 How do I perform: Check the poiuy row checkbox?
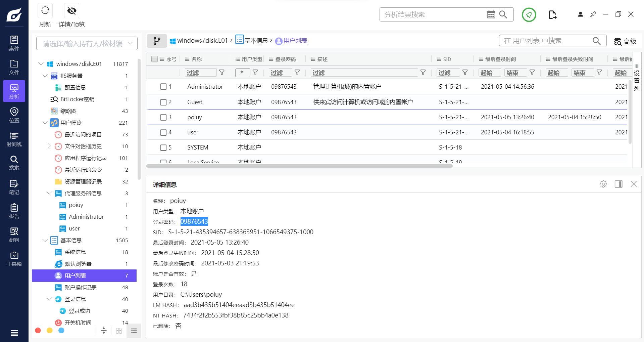click(x=163, y=117)
